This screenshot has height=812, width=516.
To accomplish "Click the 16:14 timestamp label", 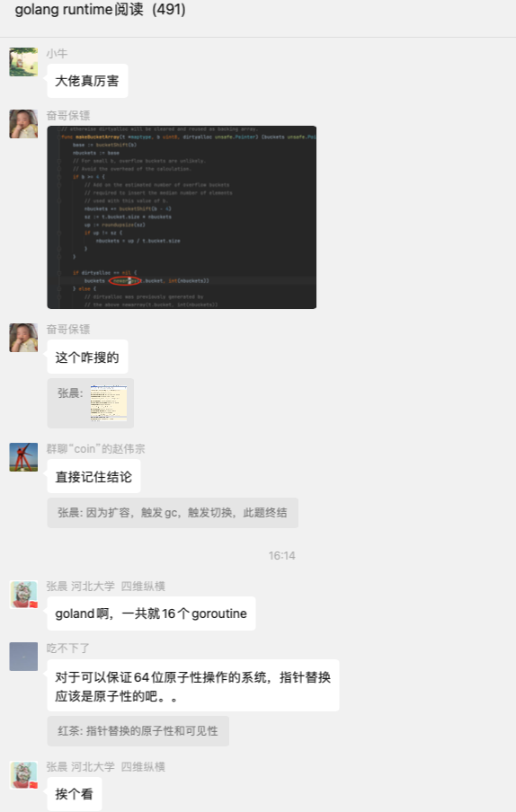I will tap(282, 556).
